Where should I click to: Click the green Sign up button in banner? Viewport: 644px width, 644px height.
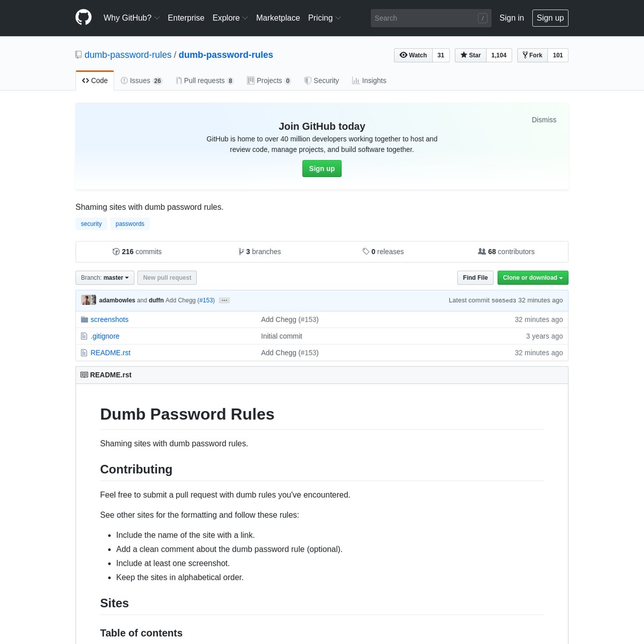(x=322, y=169)
